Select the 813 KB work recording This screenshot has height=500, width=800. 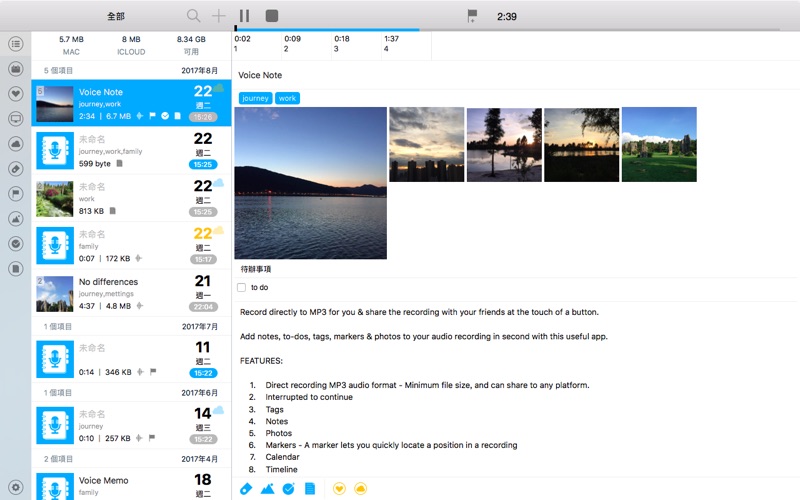(131, 198)
